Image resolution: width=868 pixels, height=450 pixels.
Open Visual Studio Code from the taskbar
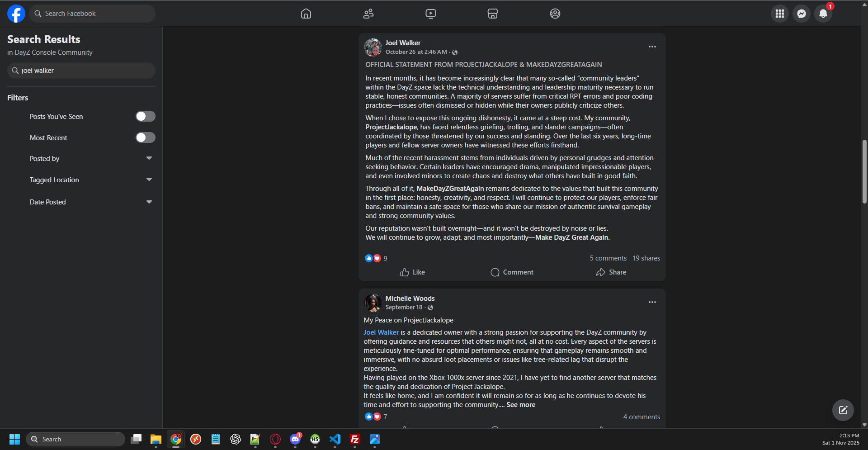pos(335,439)
